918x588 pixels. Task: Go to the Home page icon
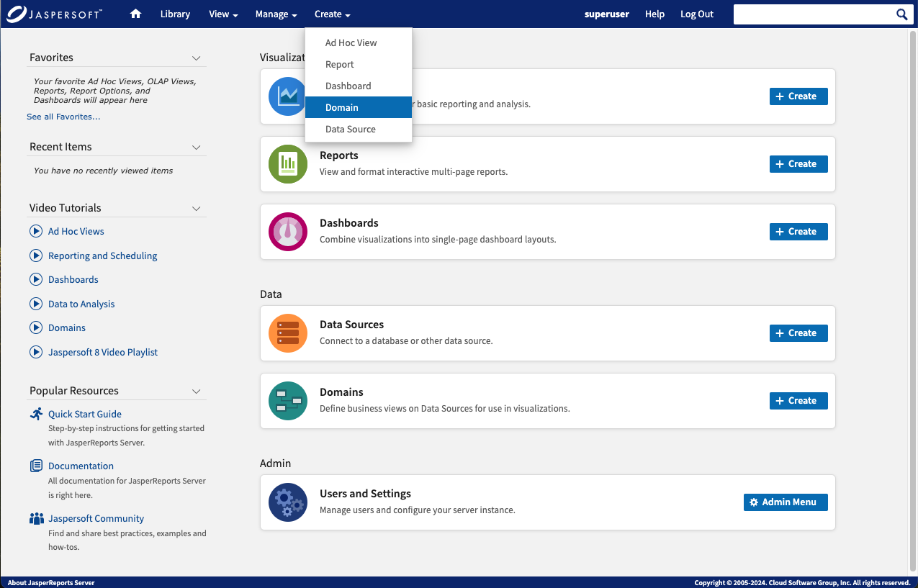tap(135, 14)
